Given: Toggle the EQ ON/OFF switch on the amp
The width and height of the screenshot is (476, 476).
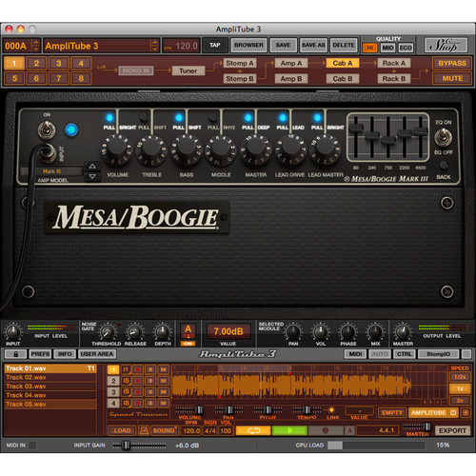Looking at the screenshot, I should (443, 137).
